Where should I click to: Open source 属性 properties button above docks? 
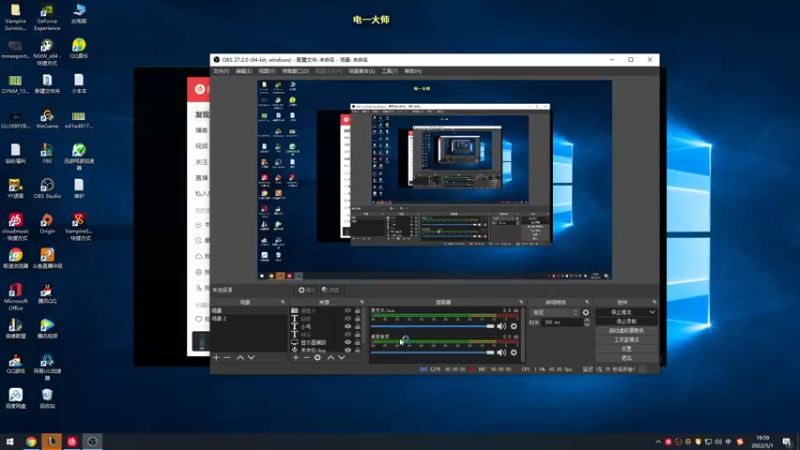click(x=307, y=290)
